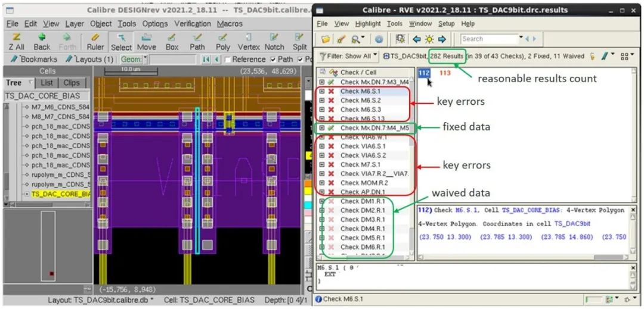Click the Geom text entry field
This screenshot has width=644, height=309.
(x=172, y=60)
